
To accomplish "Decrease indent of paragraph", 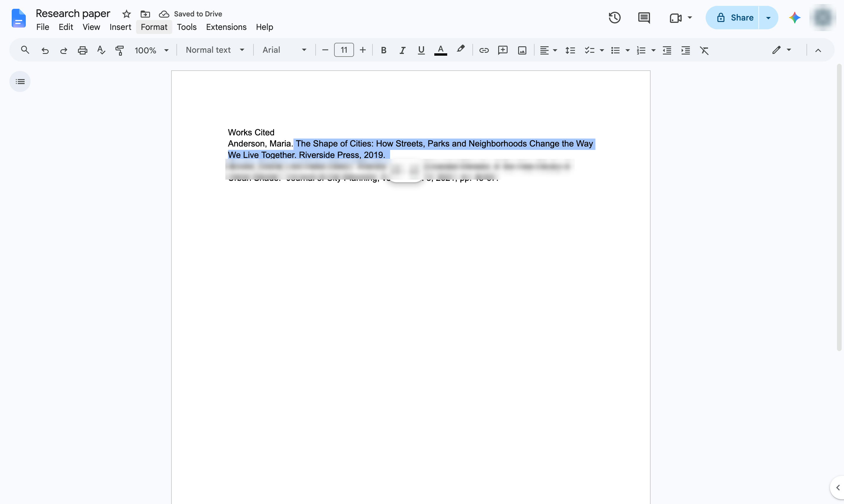I will click(667, 50).
